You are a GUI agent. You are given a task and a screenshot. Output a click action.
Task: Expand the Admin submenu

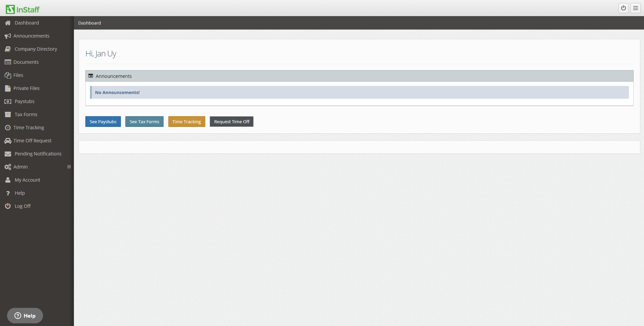tap(69, 167)
